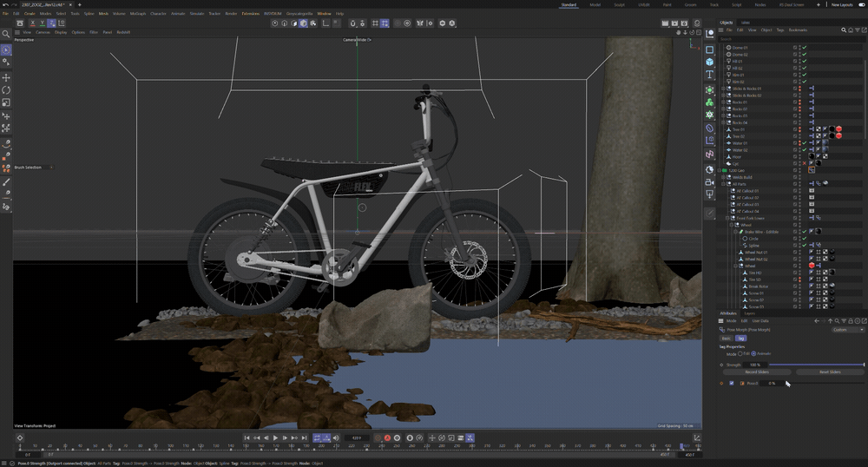The width and height of the screenshot is (868, 467).
Task: Toggle red X enable for Cyc object
Action: [x=805, y=164]
